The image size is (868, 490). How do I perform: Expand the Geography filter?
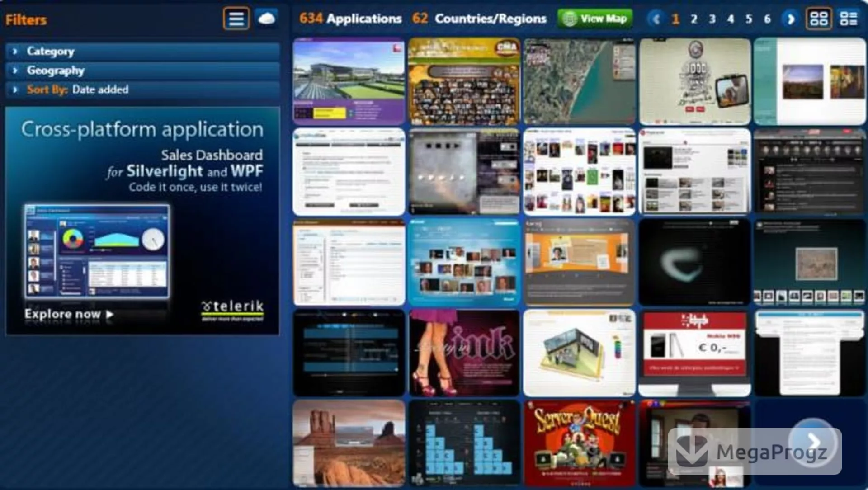[142, 71]
